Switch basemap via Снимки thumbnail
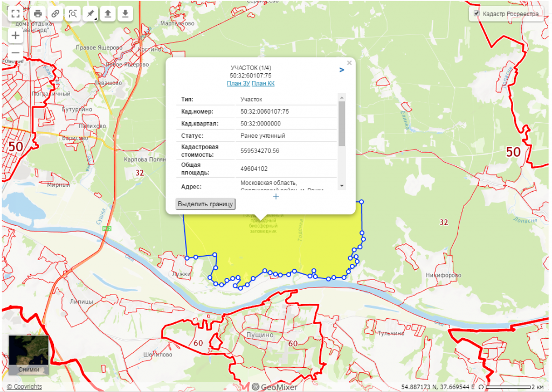The width and height of the screenshot is (552, 392). [x=28, y=354]
